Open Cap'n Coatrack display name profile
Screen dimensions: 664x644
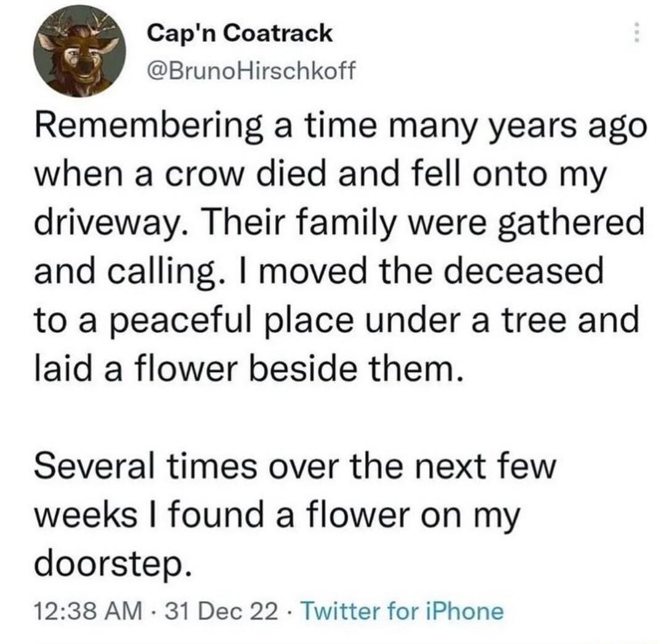click(x=239, y=36)
